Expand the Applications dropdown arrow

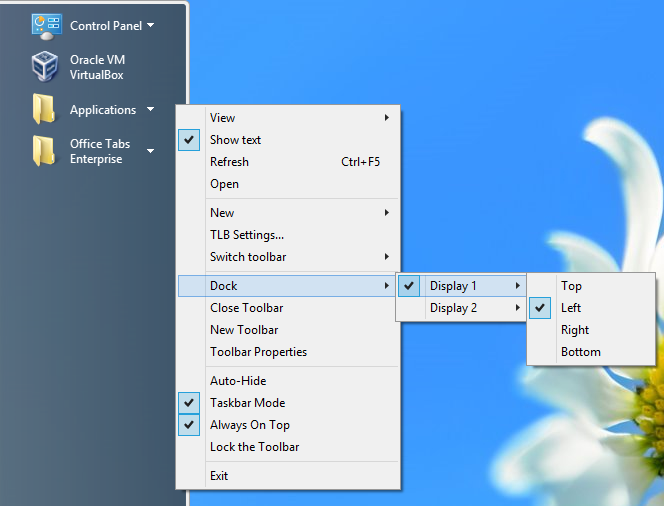[x=150, y=109]
